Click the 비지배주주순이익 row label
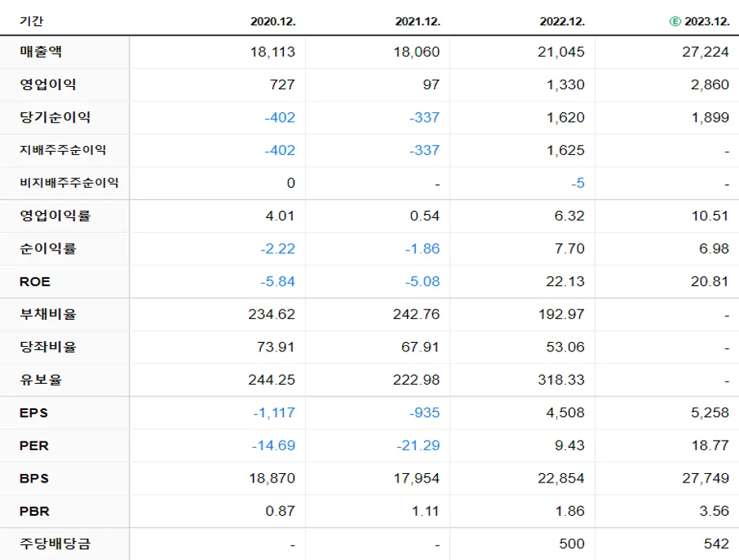 point(69,182)
